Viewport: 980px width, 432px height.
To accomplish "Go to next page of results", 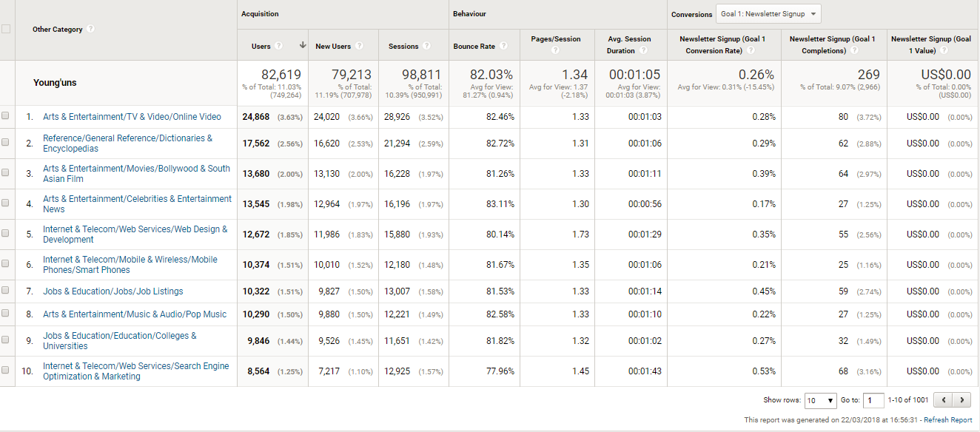I will point(961,400).
